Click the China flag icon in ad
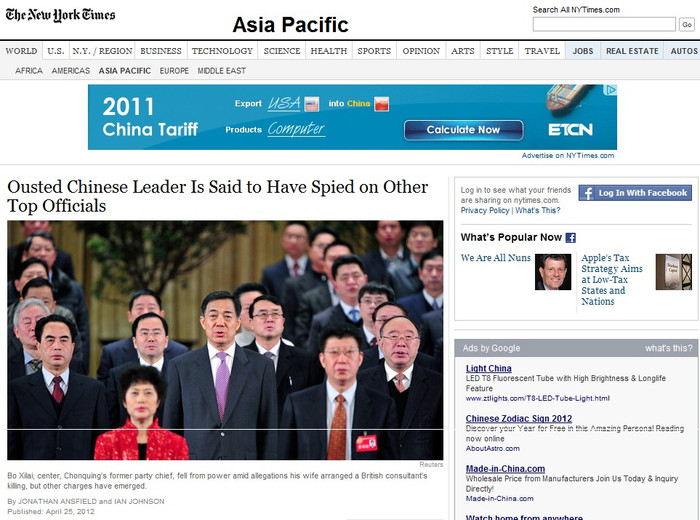 pos(381,104)
